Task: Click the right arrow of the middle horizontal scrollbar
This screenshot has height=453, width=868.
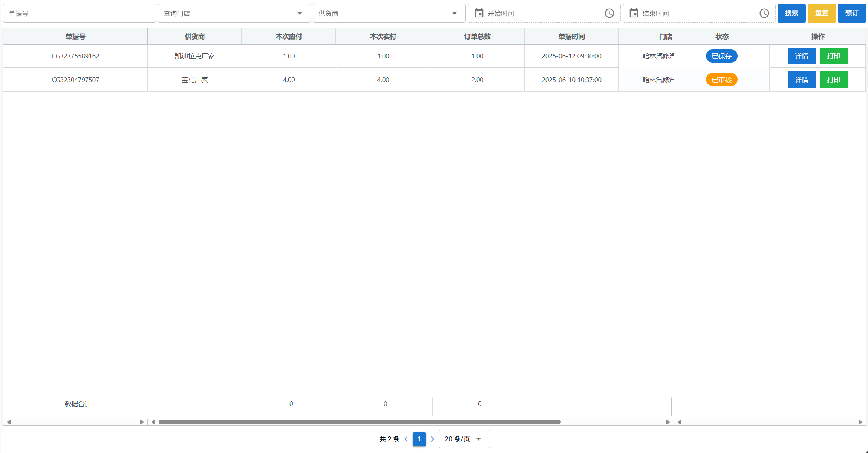Action: click(668, 422)
